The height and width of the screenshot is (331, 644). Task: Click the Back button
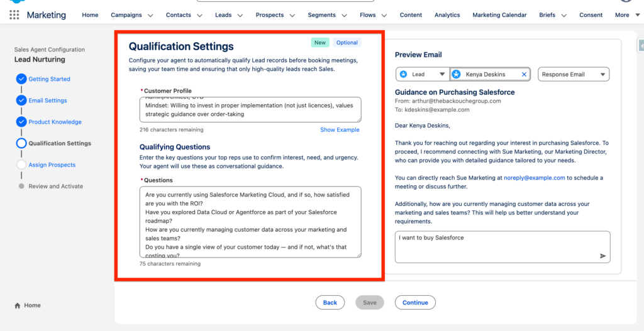click(330, 302)
